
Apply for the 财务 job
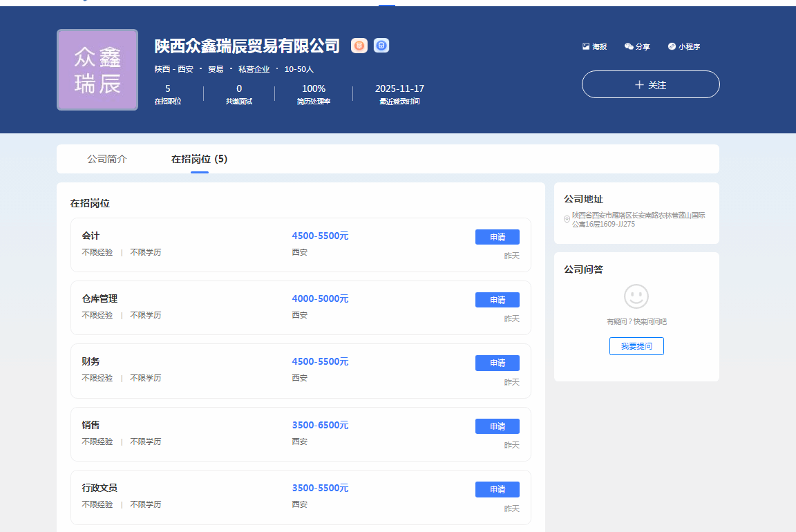pos(497,363)
